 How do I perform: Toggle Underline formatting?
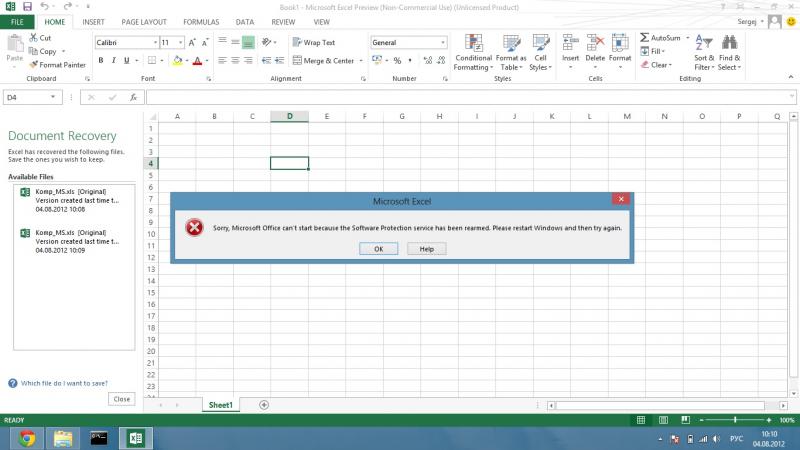coord(127,60)
